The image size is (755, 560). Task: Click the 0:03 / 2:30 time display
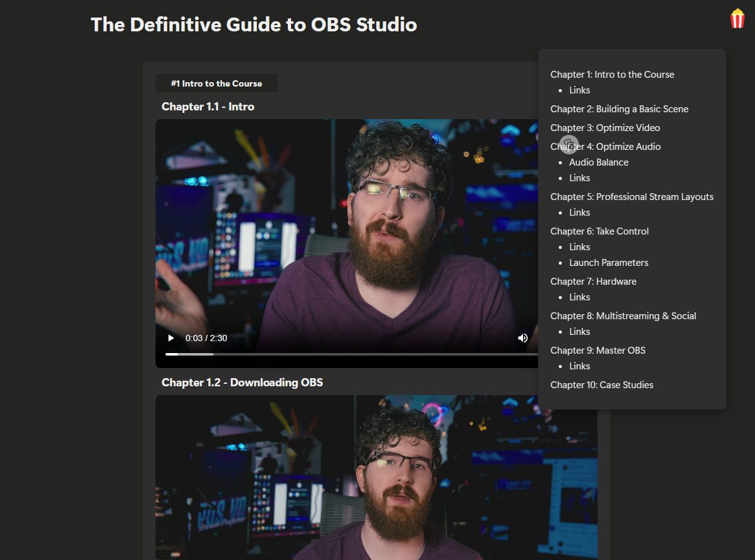[x=206, y=338]
